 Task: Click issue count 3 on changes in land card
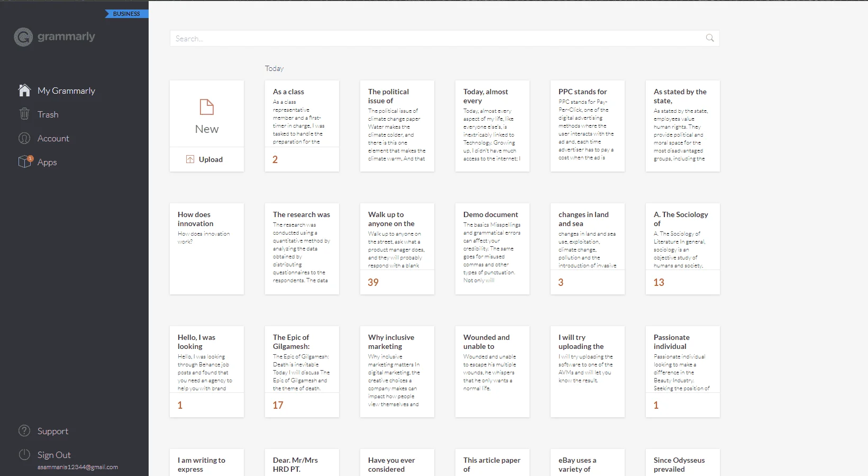click(x=561, y=282)
